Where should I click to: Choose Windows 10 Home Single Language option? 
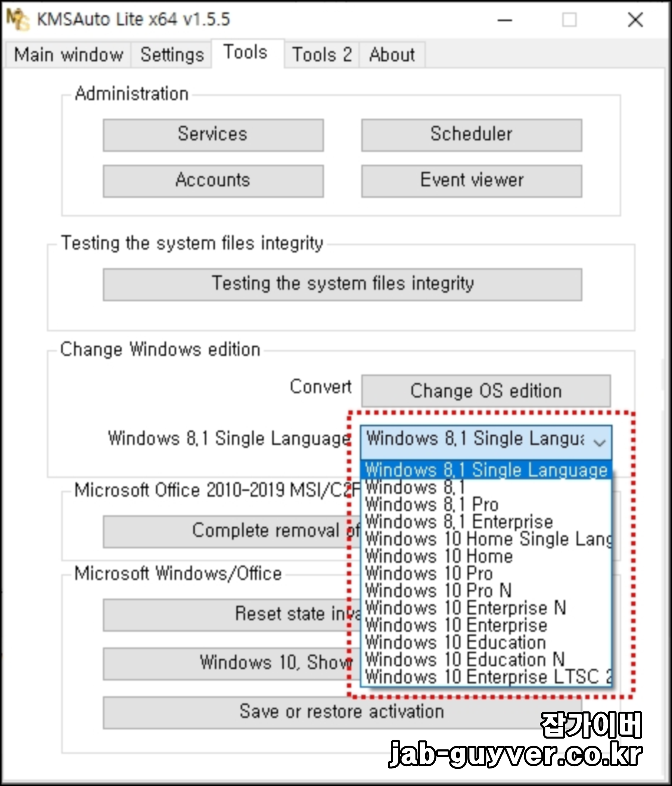pyautogui.click(x=486, y=539)
